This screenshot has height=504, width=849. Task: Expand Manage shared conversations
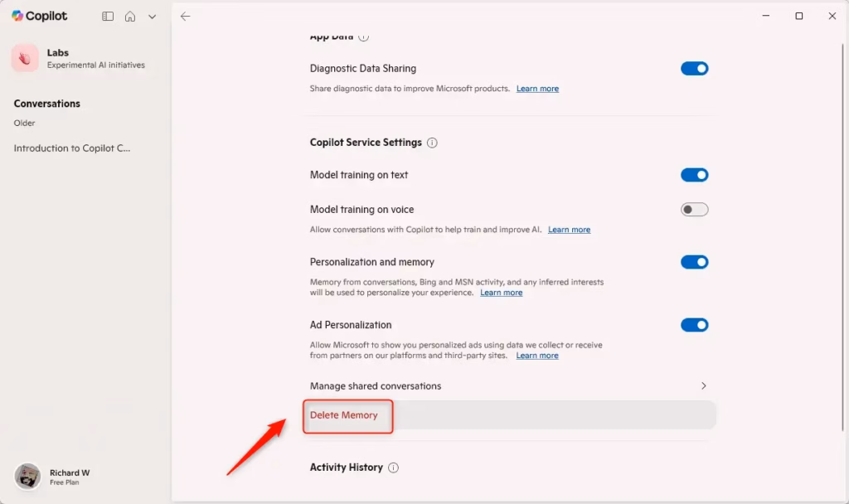[x=703, y=385]
